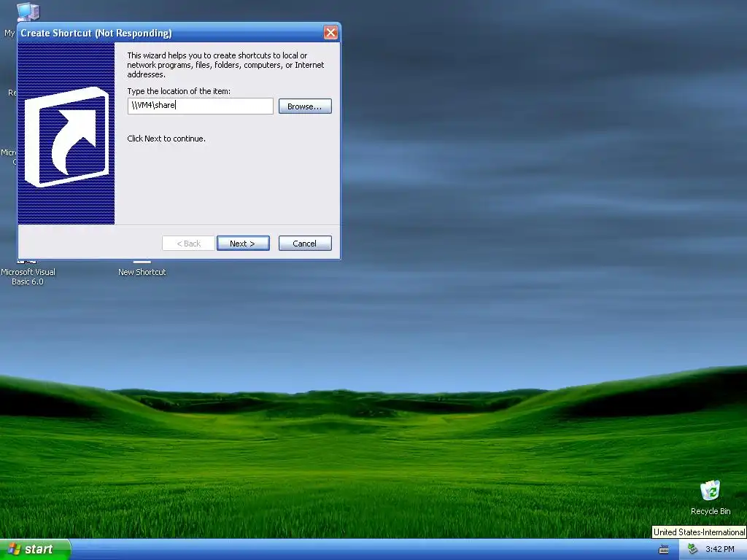This screenshot has width=747, height=560.
Task: Cancel the Create Shortcut wizard
Action: (x=305, y=244)
